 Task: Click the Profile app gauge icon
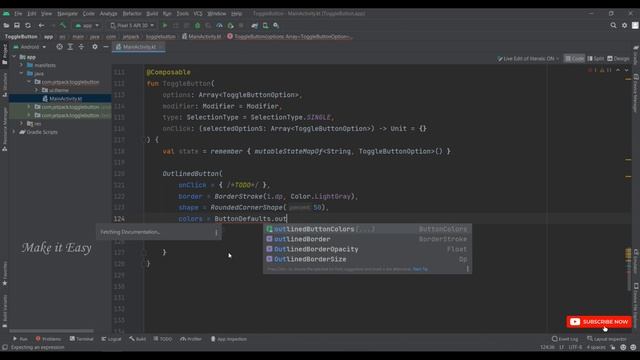pos(219,25)
